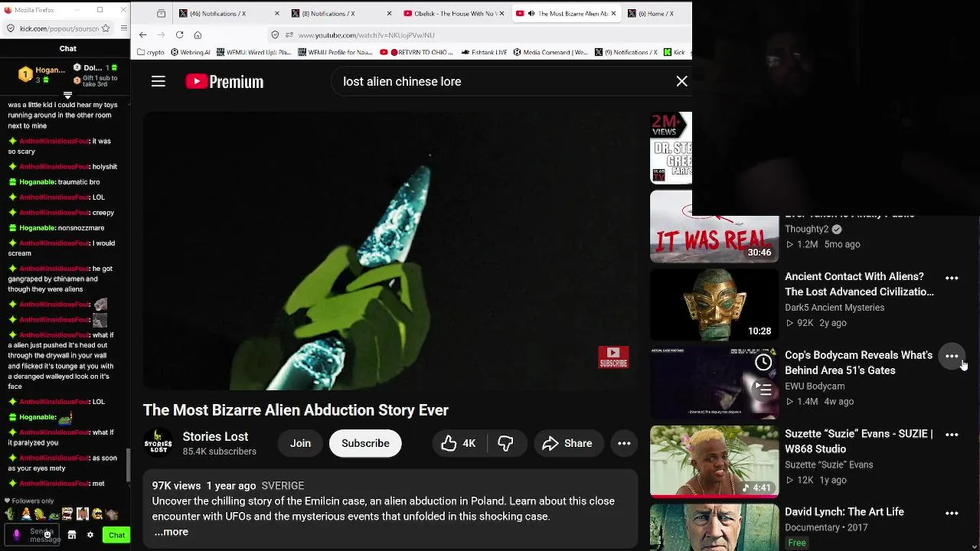980x551 pixels.
Task: Open the Stories Lost channel name link
Action: click(215, 436)
